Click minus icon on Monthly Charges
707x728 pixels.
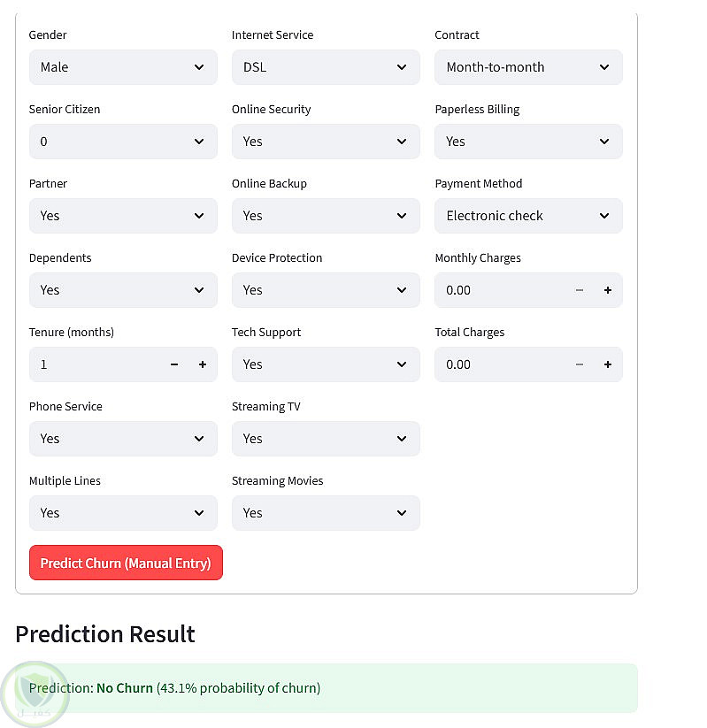coord(580,290)
